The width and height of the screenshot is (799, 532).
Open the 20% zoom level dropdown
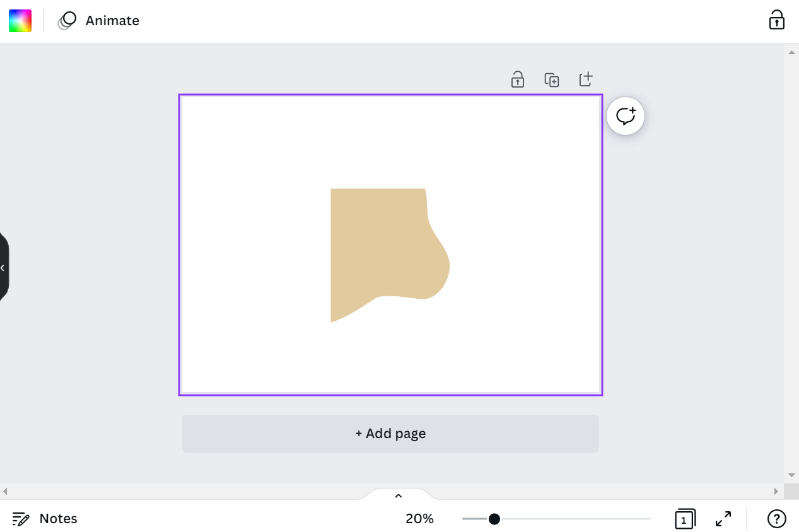click(x=419, y=519)
